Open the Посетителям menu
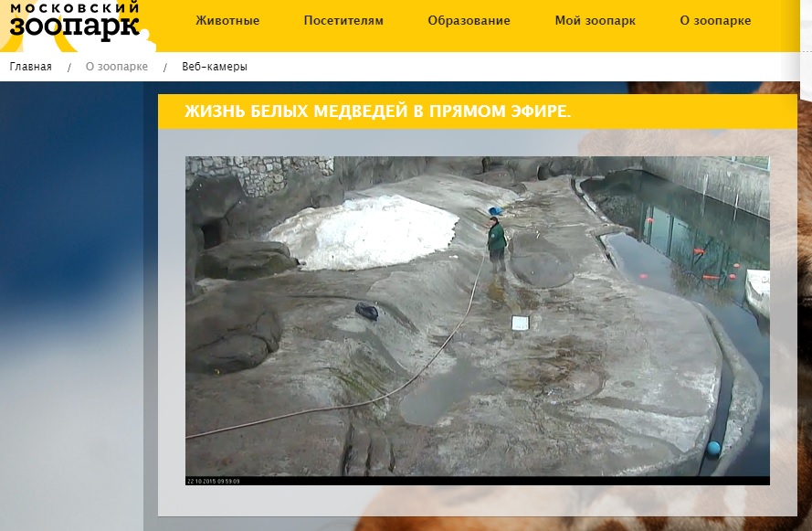 pyautogui.click(x=343, y=21)
